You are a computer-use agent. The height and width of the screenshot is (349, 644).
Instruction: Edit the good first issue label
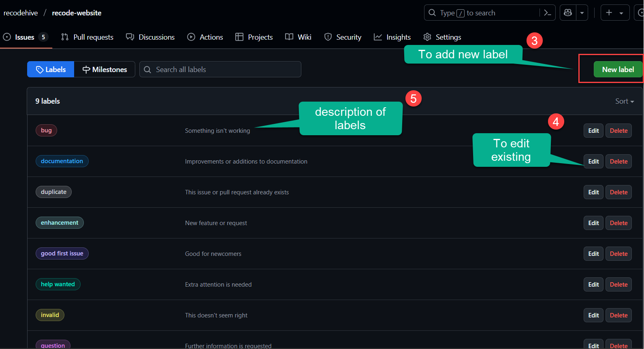593,254
